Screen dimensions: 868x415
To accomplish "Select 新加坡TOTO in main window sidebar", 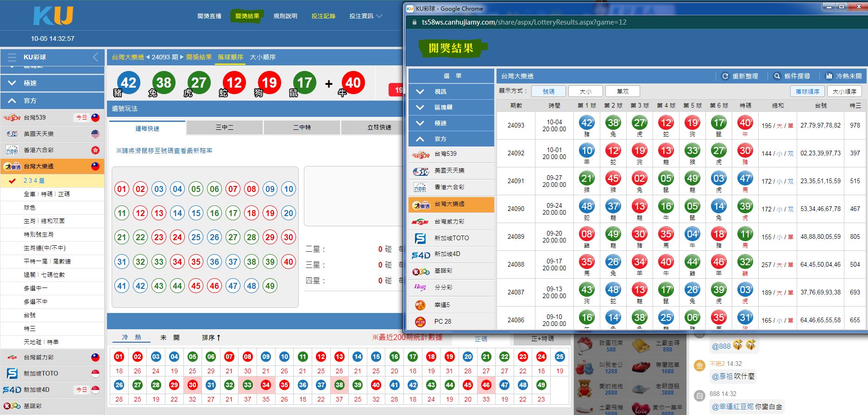I will tap(52, 373).
